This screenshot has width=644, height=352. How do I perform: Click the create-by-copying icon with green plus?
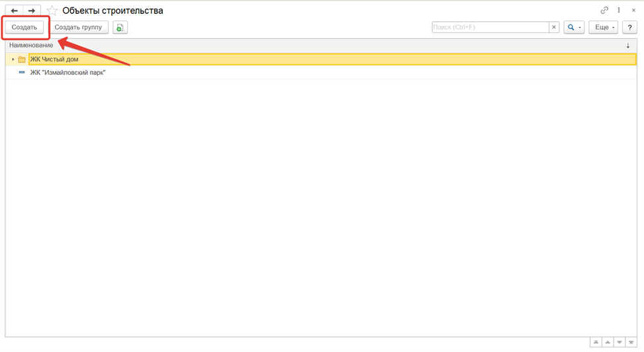pos(120,28)
